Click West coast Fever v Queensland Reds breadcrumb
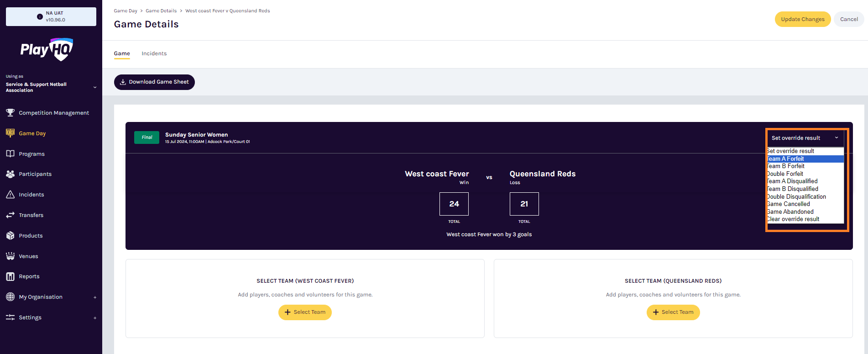Viewport: 868px width, 354px height. (x=228, y=11)
